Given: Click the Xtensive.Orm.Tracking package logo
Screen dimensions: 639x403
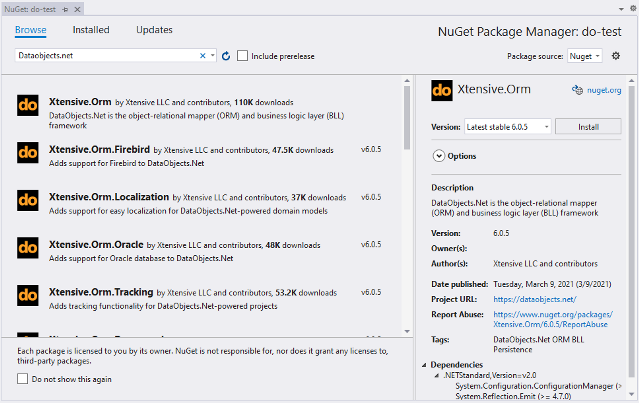Looking at the screenshot, I should pyautogui.click(x=28, y=295).
